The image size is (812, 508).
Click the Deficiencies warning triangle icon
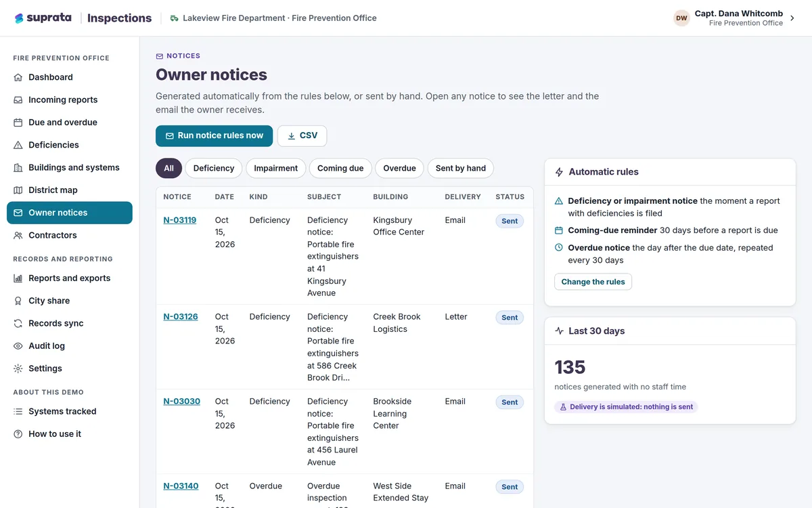pos(18,145)
